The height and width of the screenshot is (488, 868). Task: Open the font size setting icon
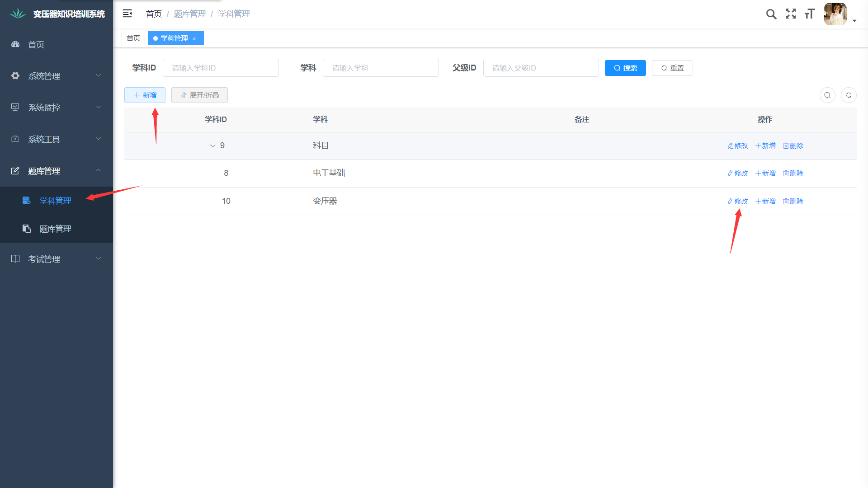[810, 14]
